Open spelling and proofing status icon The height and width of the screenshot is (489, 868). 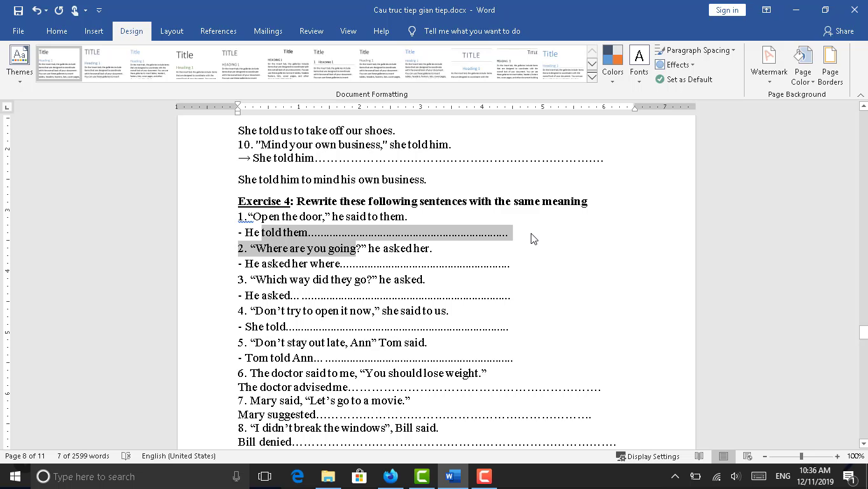tap(126, 456)
